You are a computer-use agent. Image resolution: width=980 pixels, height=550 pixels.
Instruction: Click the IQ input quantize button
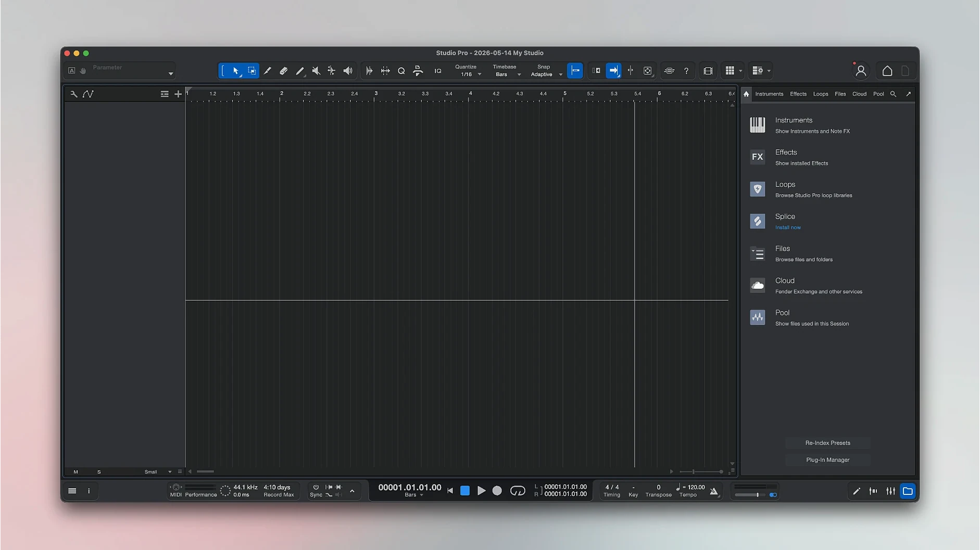(x=438, y=71)
